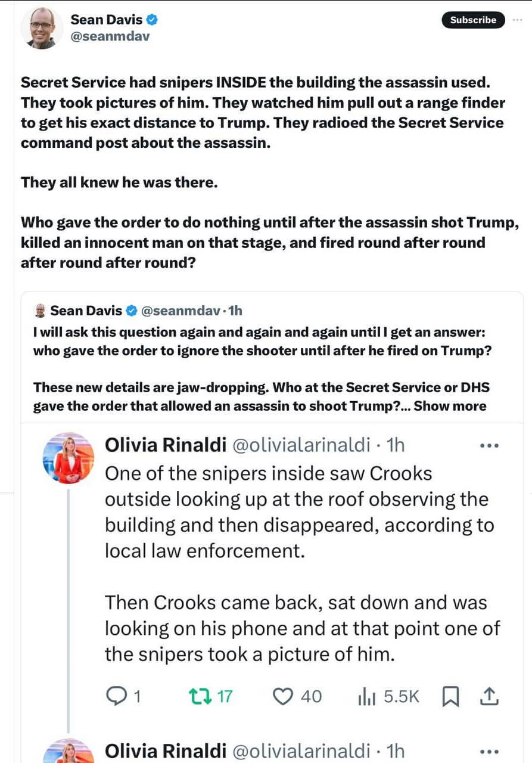Retweet Olivia Rinaldi's sniper tweet
The image size is (532, 763).
(x=197, y=696)
